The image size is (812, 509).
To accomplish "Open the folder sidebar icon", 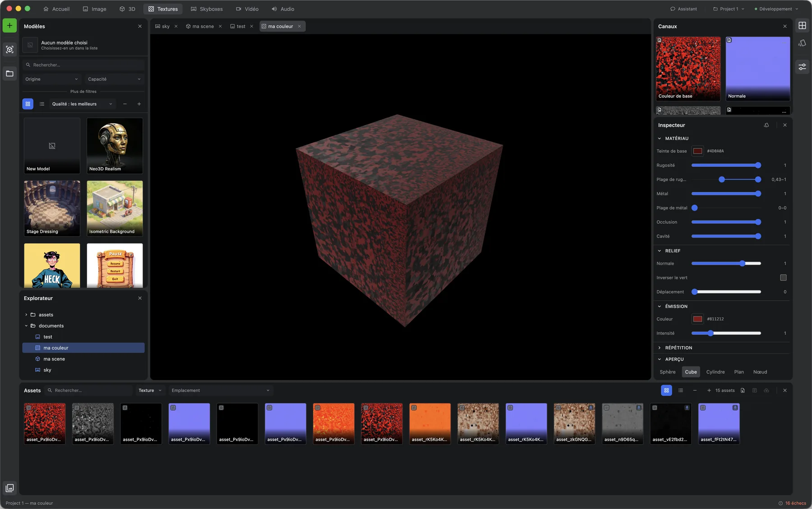I will [x=9, y=73].
